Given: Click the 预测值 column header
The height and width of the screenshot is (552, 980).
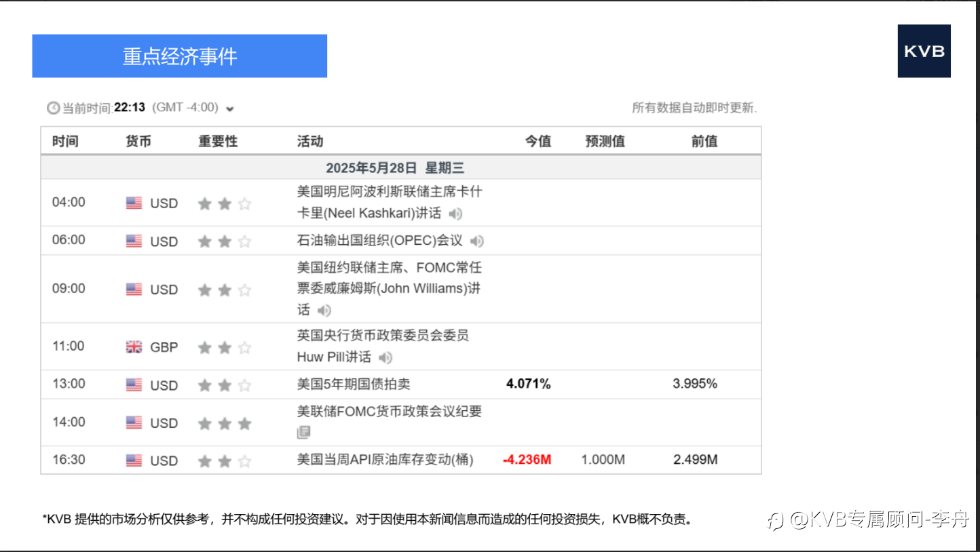Looking at the screenshot, I should click(605, 141).
